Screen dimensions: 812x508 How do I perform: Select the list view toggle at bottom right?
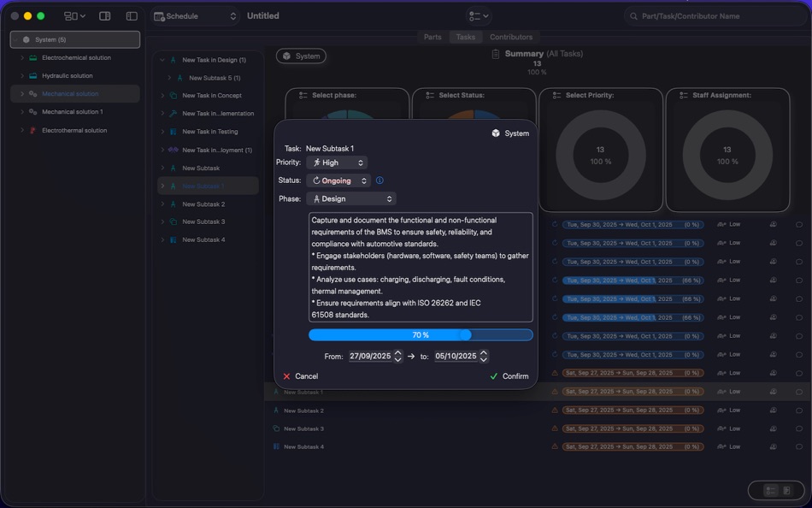771,490
